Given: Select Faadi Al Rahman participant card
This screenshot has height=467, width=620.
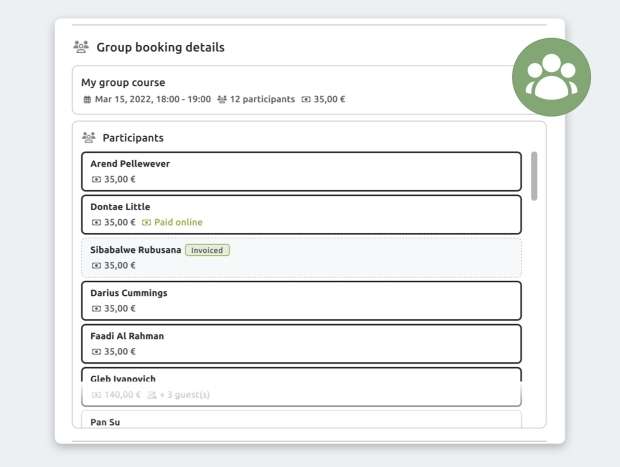Looking at the screenshot, I should click(x=300, y=343).
